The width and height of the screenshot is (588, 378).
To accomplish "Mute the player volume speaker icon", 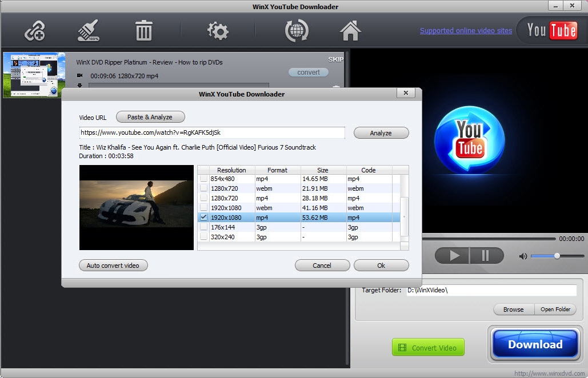I will (523, 256).
